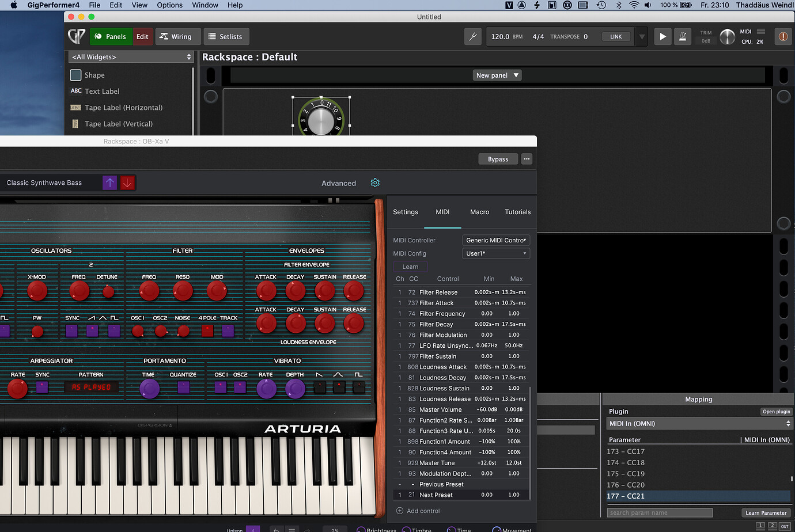The height and width of the screenshot is (532, 795).
Task: Switch to the Macro tab
Action: 479,212
